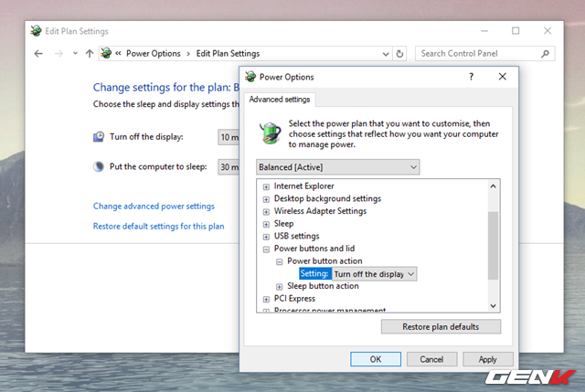Go back with the left arrow button
The image size is (585, 392).
38,54
